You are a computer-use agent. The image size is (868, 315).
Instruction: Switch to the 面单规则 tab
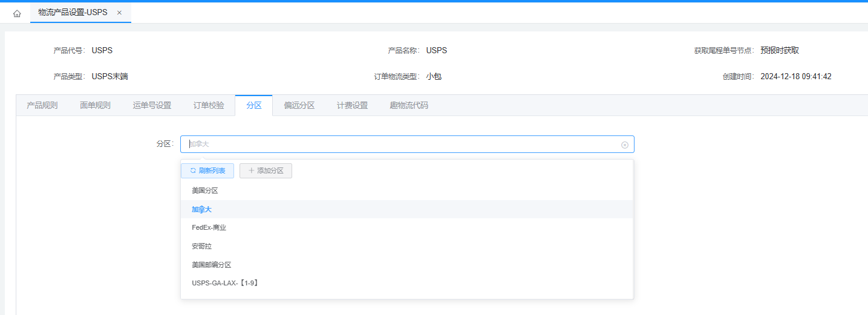pos(95,105)
